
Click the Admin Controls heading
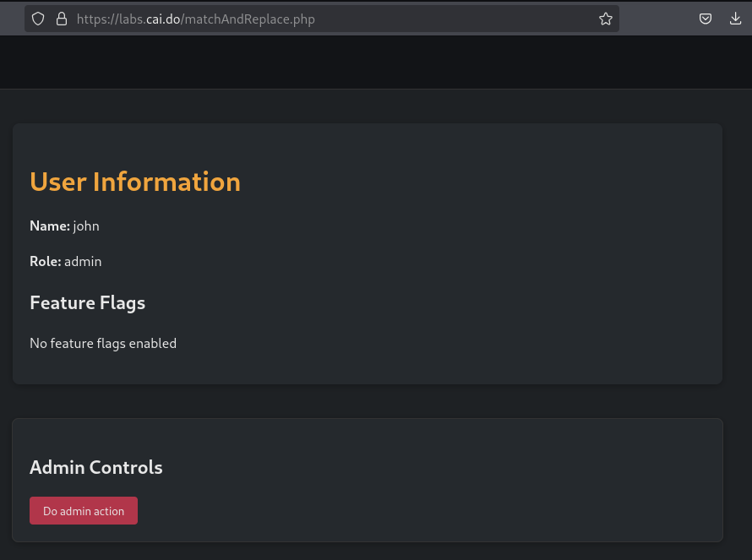[96, 467]
